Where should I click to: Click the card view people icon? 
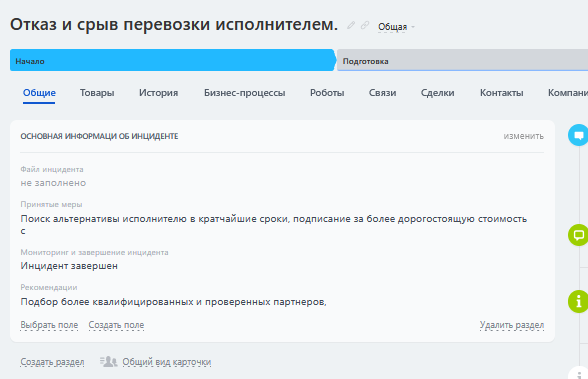[108, 361]
